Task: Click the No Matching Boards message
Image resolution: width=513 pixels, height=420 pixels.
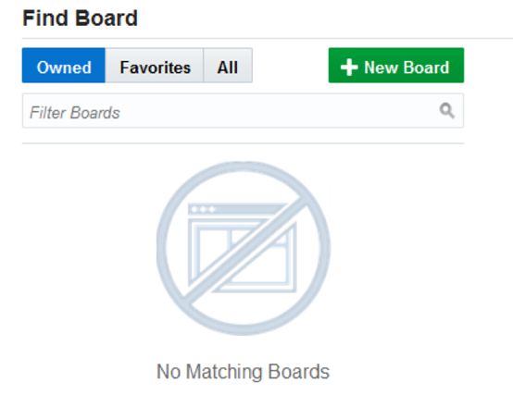Action: point(244,372)
